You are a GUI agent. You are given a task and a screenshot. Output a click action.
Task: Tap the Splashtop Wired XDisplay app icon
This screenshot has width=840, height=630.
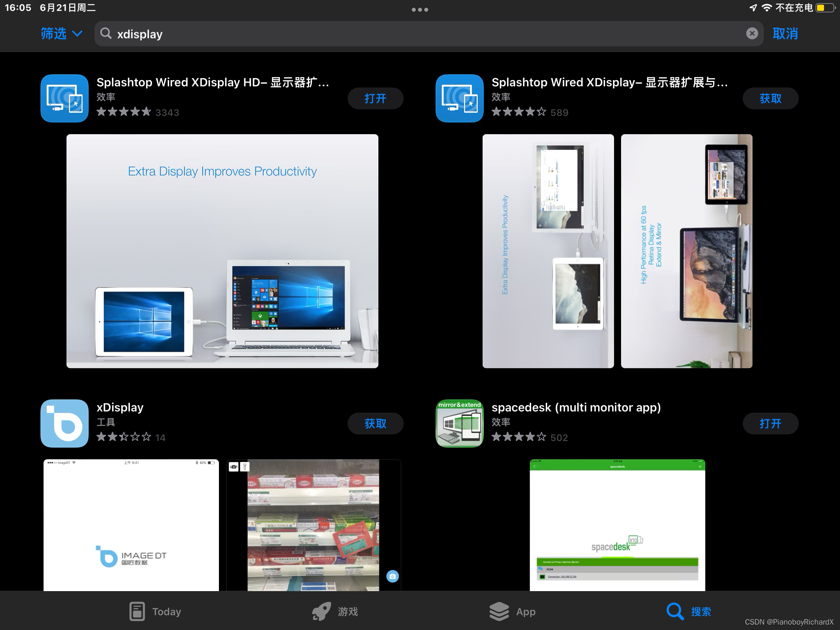tap(459, 98)
